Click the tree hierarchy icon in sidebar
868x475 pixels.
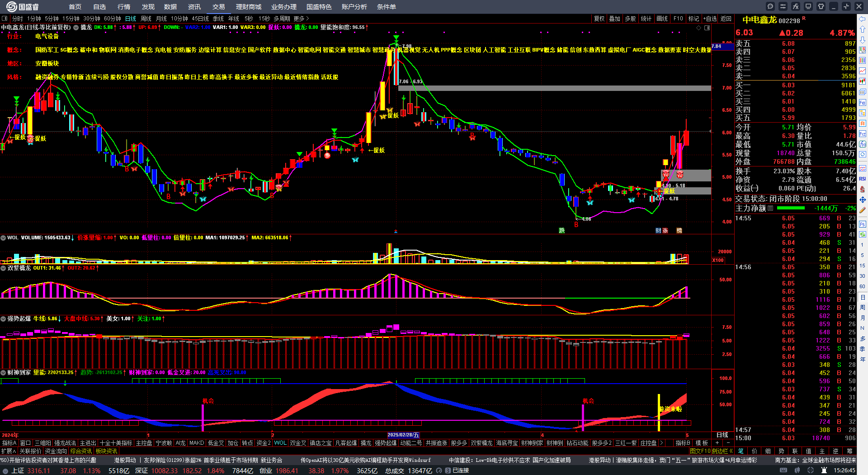(863, 113)
